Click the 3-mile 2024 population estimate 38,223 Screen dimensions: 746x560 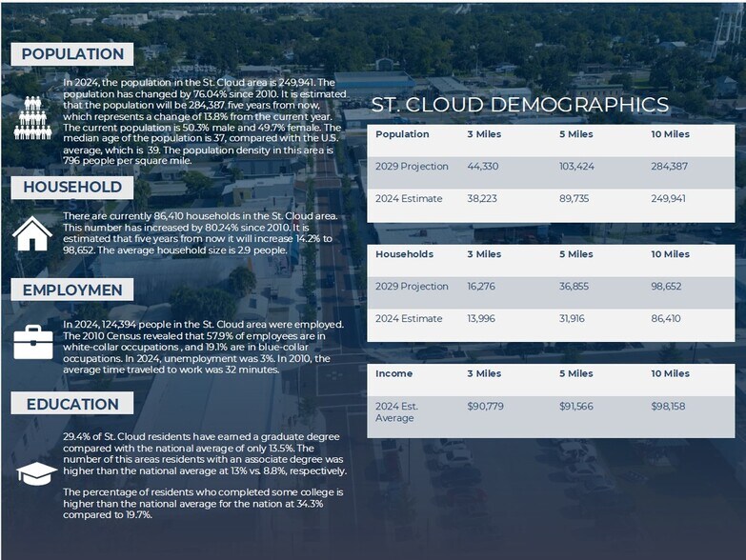483,199
